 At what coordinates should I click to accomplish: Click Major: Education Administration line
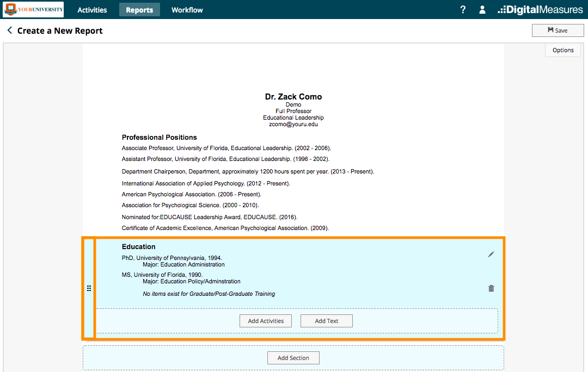tap(183, 265)
